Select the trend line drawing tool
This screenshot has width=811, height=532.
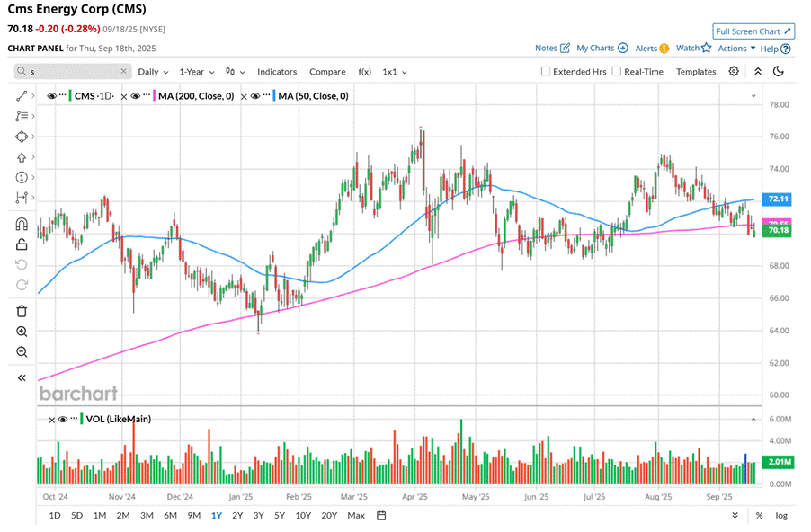point(22,95)
